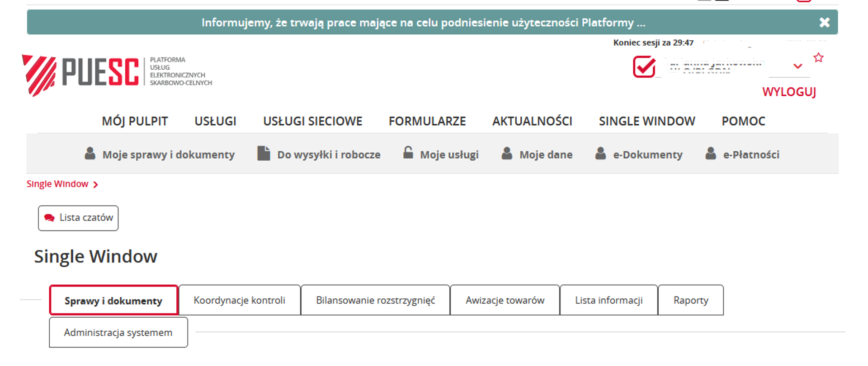Image resolution: width=868 pixels, height=366 pixels.
Task: Open the USŁUGI SIECIOWE menu
Action: click(x=312, y=121)
